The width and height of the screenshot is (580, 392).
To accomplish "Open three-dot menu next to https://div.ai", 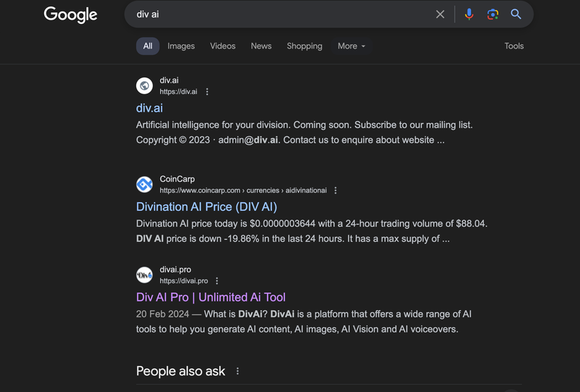I will 207,92.
